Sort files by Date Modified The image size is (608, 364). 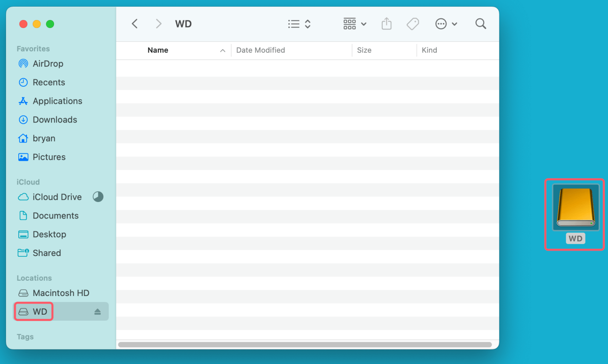[261, 50]
